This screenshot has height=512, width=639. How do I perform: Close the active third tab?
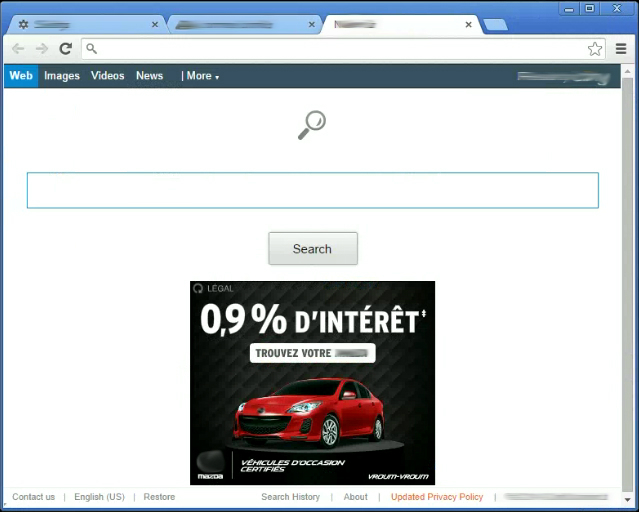pos(469,24)
